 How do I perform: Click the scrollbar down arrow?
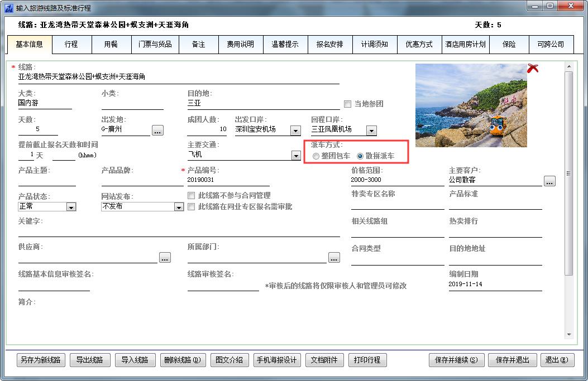coord(569,334)
